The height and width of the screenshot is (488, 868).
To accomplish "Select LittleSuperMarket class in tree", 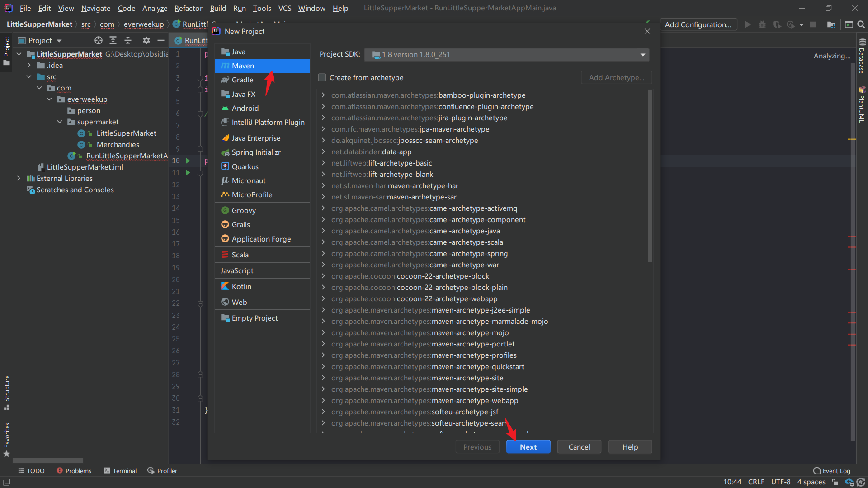I will click(126, 133).
